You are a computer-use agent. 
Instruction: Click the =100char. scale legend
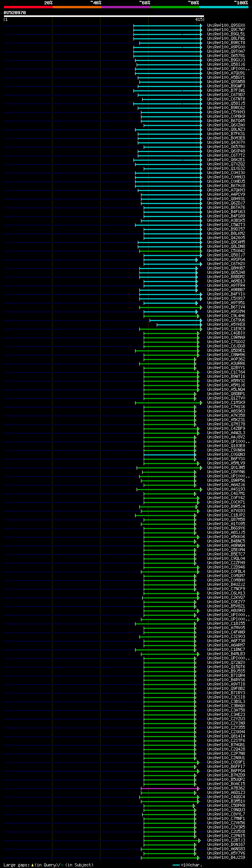tap(187, 865)
